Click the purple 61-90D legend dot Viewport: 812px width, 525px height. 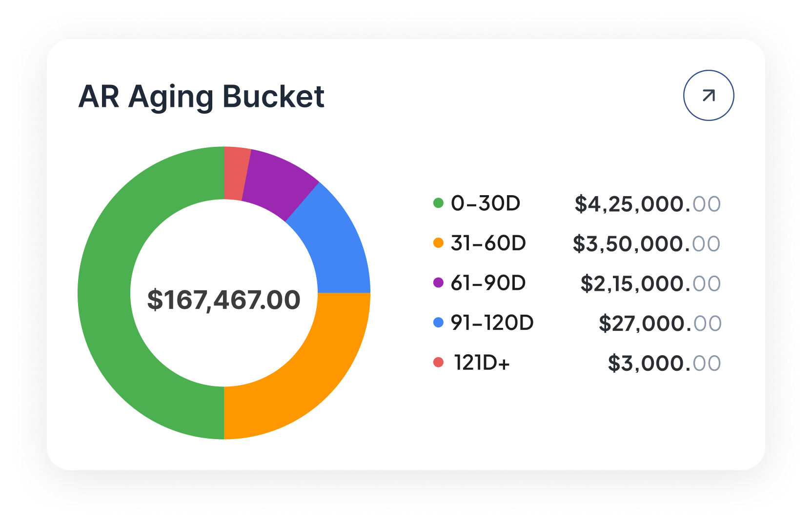(438, 283)
